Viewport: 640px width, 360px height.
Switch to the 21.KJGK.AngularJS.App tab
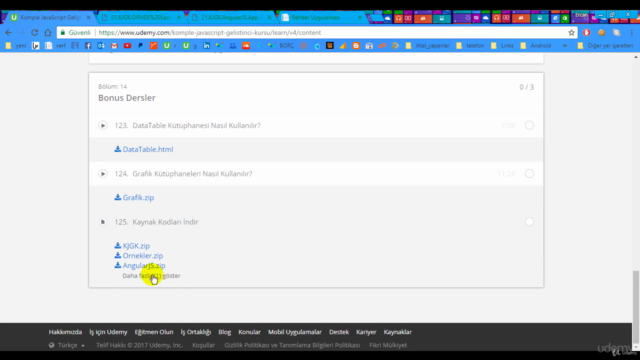pos(231,18)
